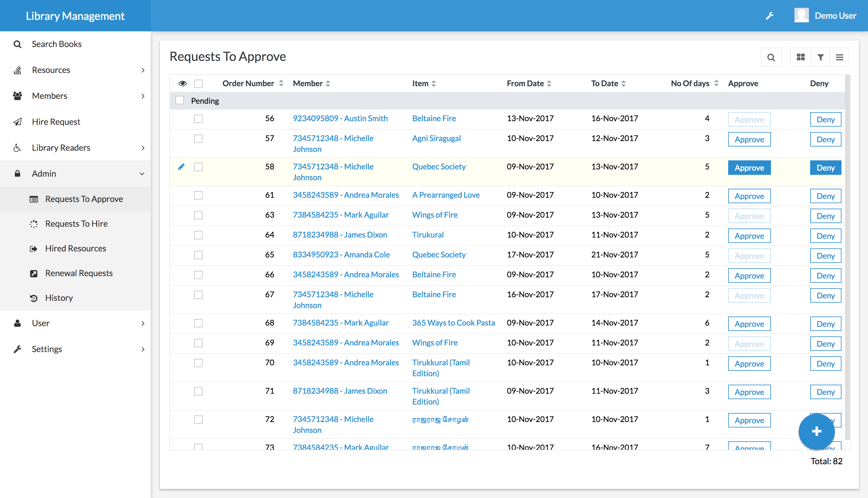Open Renewal Requests in the sidebar

(x=79, y=273)
